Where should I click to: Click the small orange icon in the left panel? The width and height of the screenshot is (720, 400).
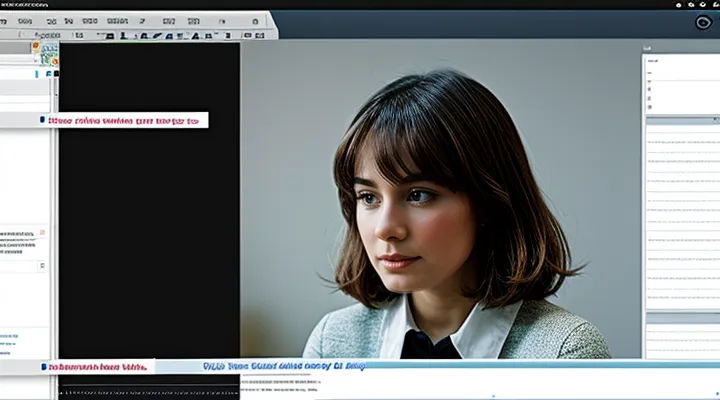[x=42, y=232]
